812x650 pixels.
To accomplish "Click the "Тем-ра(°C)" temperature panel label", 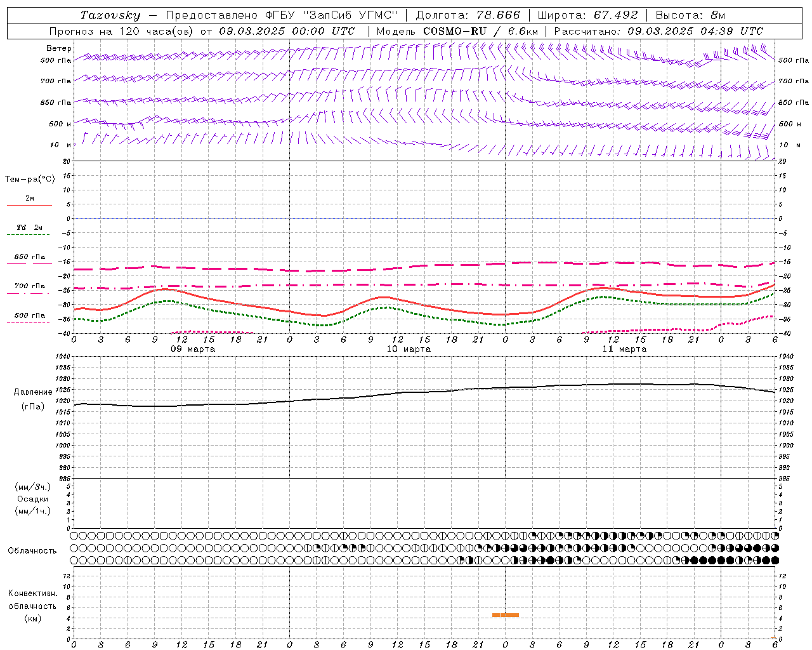I will 30,180.
